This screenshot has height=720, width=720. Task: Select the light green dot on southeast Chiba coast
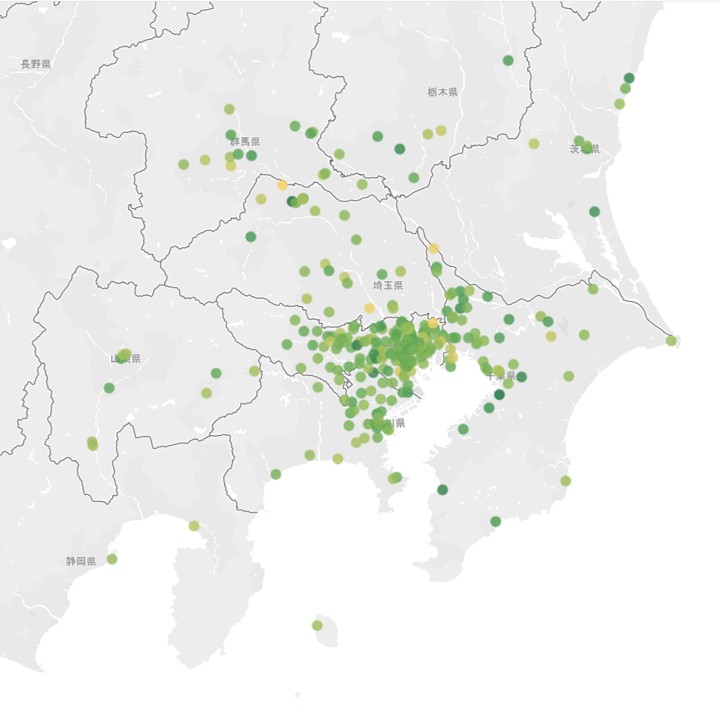(x=565, y=481)
